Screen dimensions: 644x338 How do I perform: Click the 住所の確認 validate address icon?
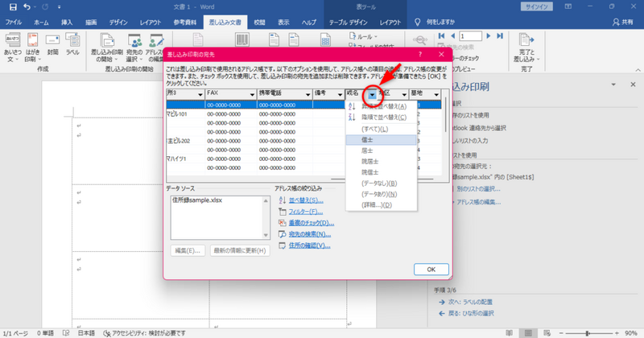pyautogui.click(x=283, y=245)
